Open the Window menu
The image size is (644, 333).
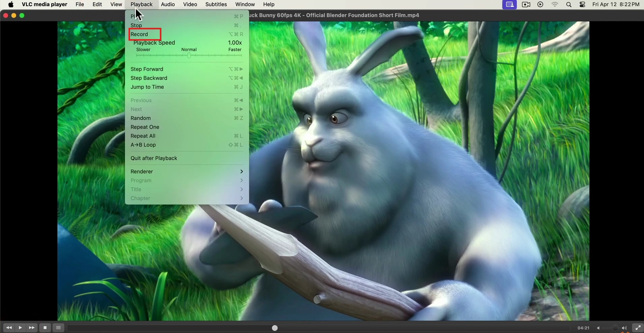[245, 4]
